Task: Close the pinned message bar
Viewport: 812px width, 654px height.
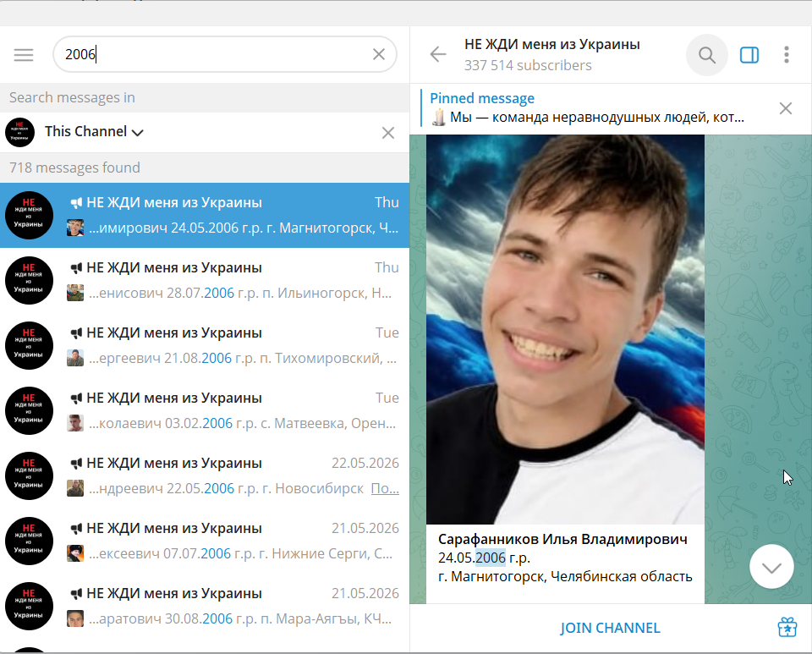Action: pos(786,108)
